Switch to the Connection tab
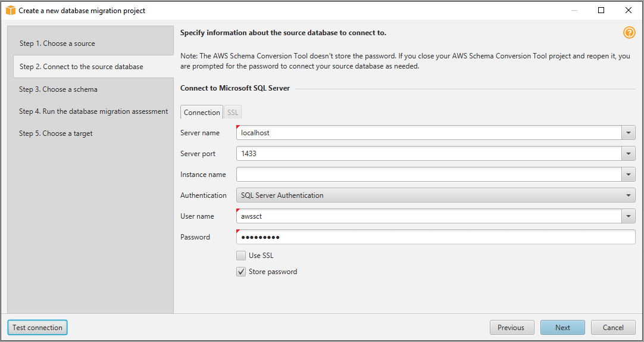 (x=202, y=113)
